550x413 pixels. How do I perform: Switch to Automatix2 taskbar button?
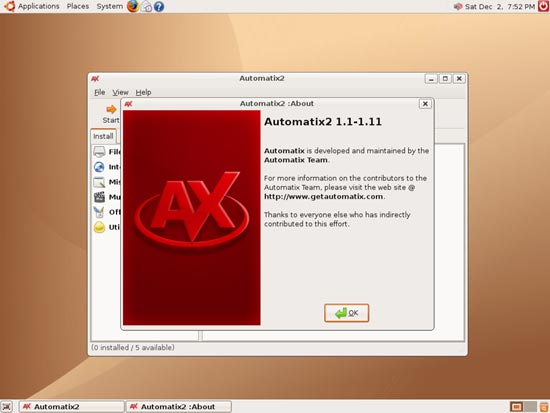tap(72, 407)
